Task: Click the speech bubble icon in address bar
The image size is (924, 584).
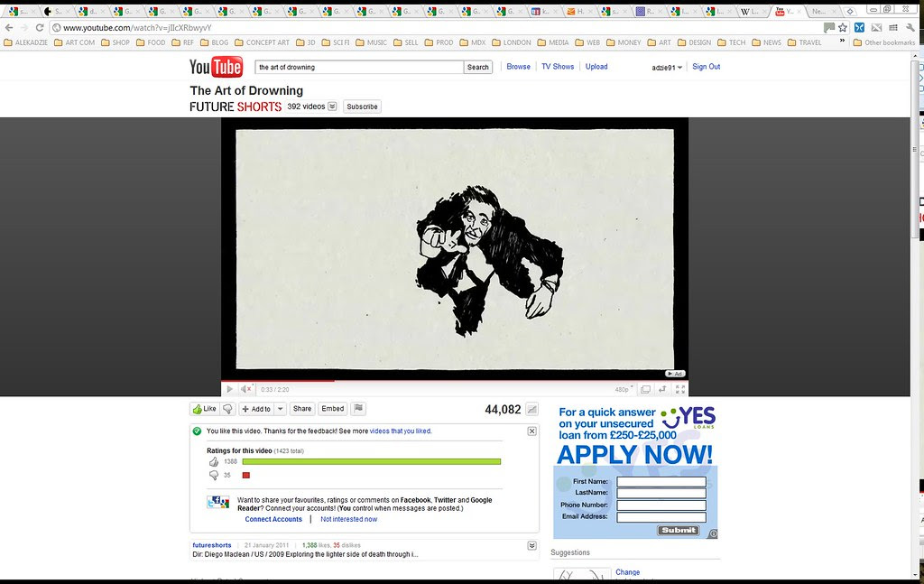Action: click(x=829, y=28)
